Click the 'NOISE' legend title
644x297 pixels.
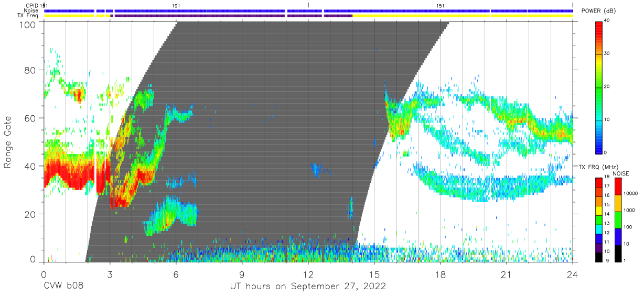click(620, 173)
